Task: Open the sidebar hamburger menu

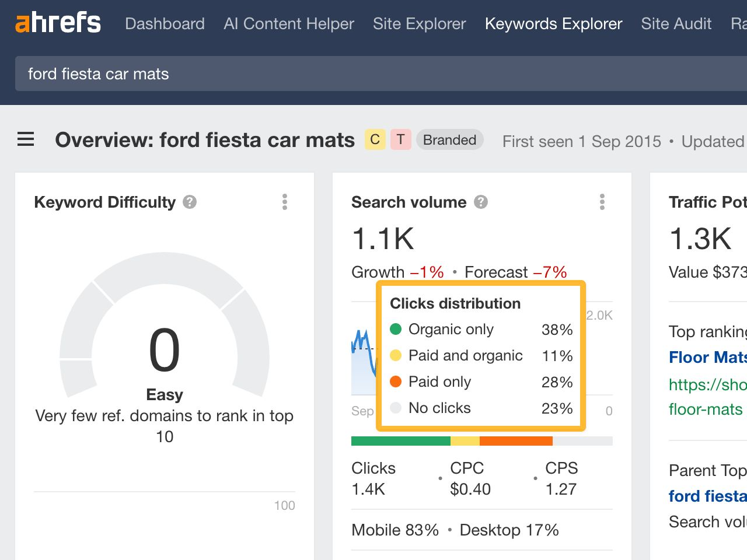Action: [26, 139]
